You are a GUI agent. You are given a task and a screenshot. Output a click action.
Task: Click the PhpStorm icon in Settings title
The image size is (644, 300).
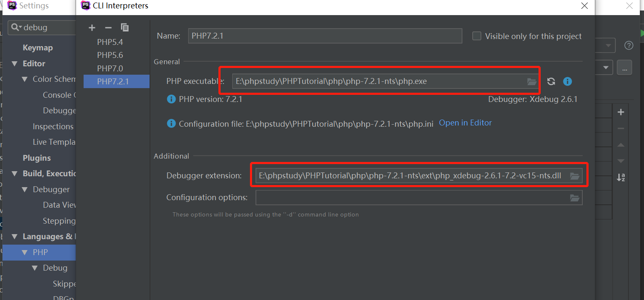tap(12, 5)
